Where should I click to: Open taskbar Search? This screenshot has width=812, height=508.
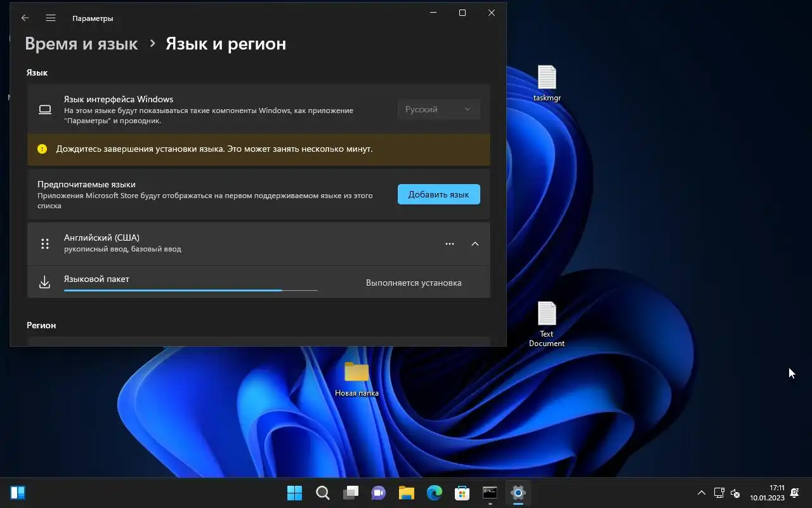322,493
